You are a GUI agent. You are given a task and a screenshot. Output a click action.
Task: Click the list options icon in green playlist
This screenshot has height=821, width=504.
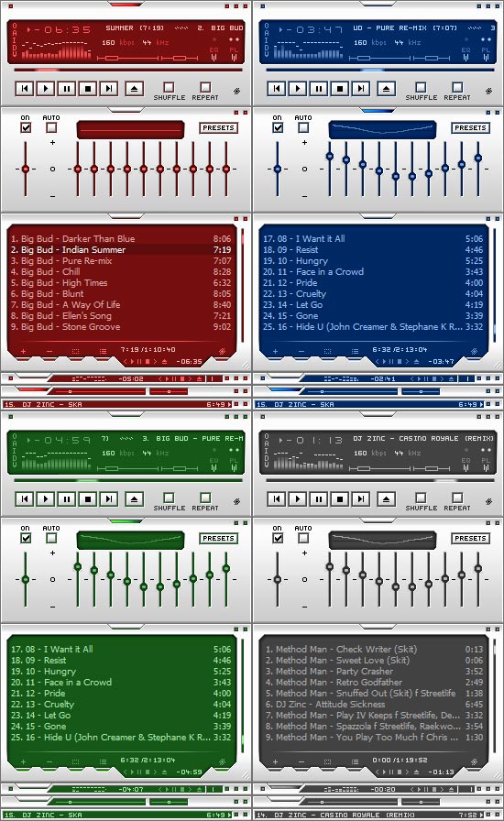pos(103,761)
